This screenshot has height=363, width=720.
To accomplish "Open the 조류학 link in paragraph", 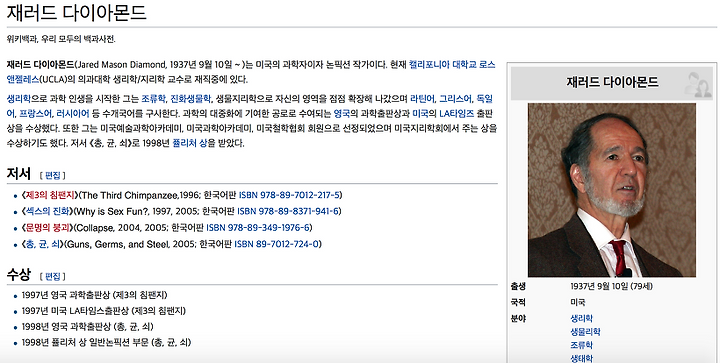I will tap(153, 99).
